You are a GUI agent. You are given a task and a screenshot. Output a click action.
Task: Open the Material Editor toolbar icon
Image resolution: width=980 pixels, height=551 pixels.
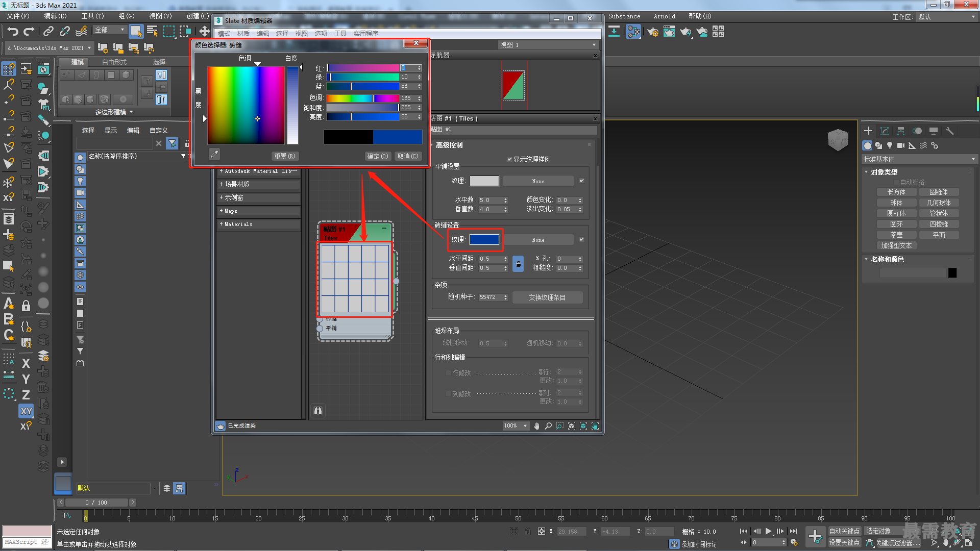633,32
